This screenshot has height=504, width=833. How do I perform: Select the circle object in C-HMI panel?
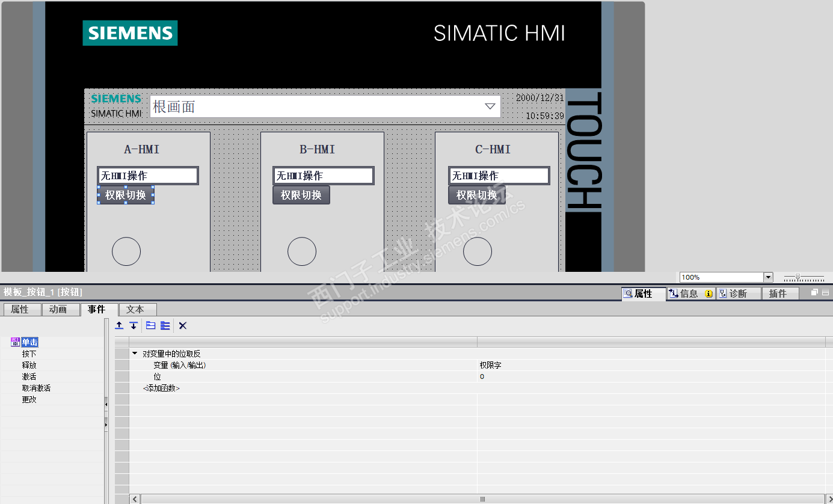pyautogui.click(x=478, y=251)
